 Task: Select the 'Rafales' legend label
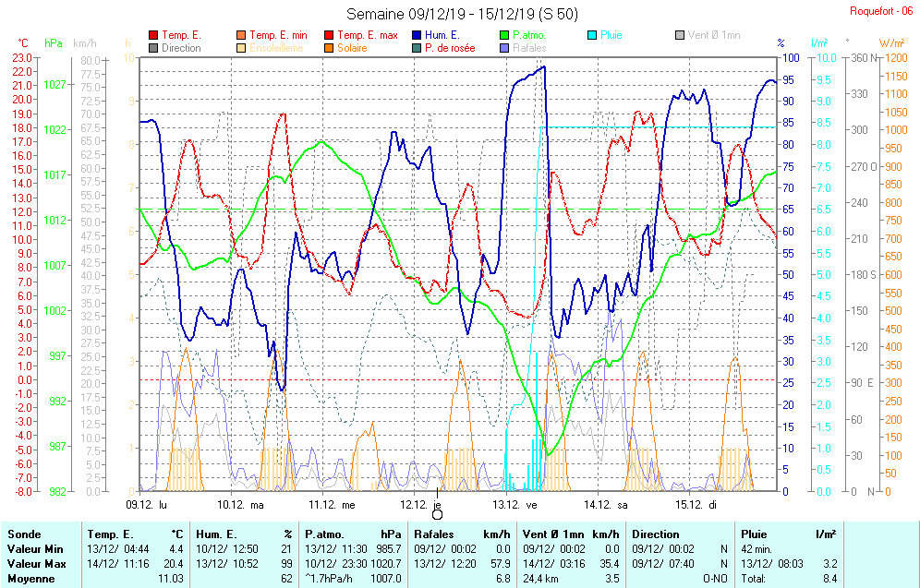pyautogui.click(x=529, y=48)
